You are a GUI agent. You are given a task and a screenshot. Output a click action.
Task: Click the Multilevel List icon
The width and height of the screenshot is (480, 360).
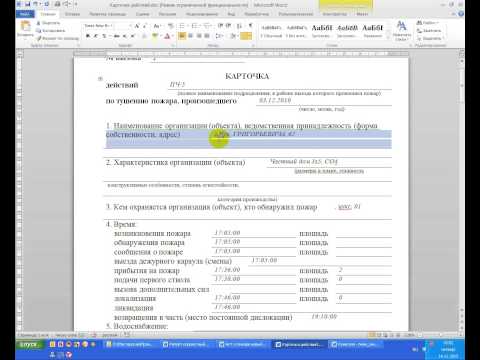point(207,26)
